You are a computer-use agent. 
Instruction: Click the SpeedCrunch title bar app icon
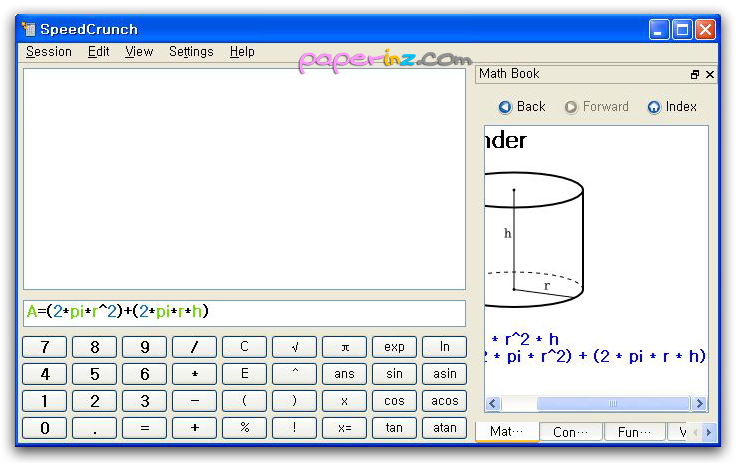[29, 29]
